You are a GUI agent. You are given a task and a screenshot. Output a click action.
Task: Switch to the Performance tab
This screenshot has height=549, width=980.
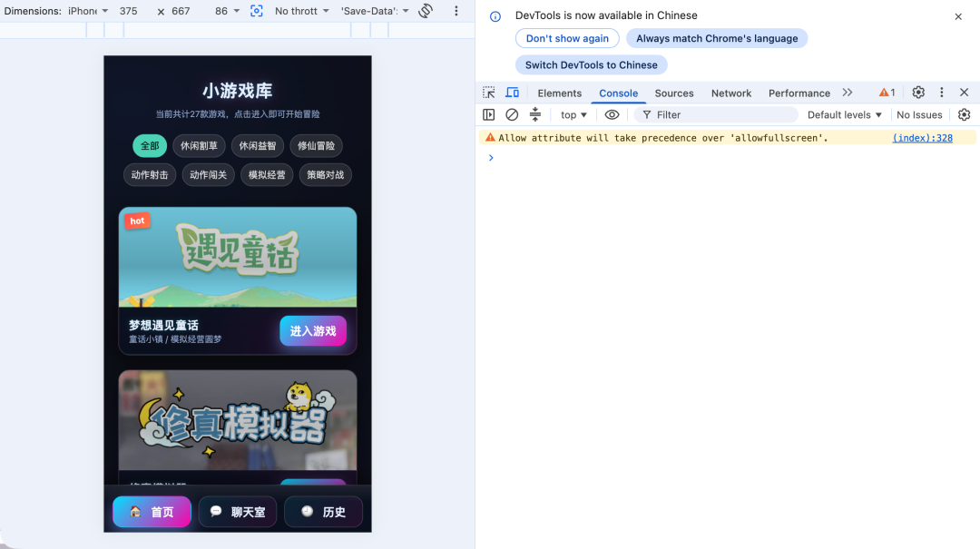click(x=799, y=93)
